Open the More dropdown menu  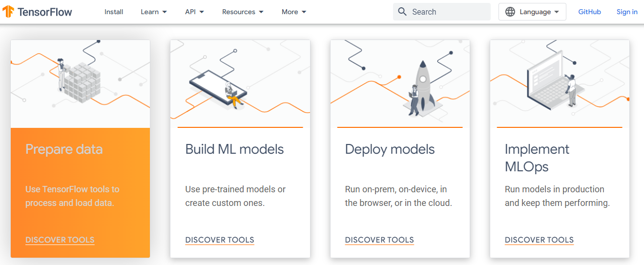(294, 12)
